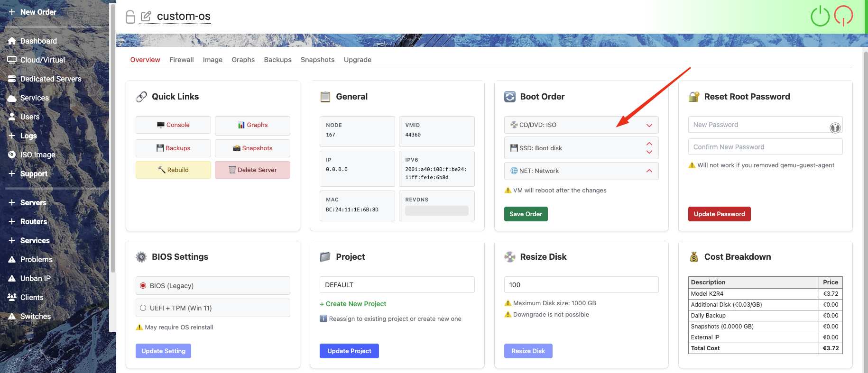The image size is (868, 373).
Task: Click the lock icon beside custom-os
Action: (x=130, y=17)
